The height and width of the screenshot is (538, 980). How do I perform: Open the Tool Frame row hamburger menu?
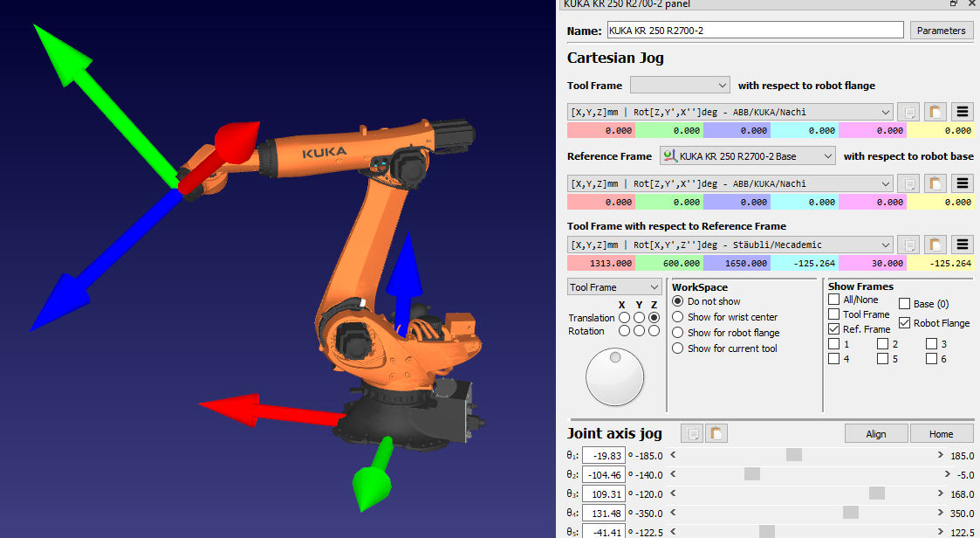[x=963, y=112]
